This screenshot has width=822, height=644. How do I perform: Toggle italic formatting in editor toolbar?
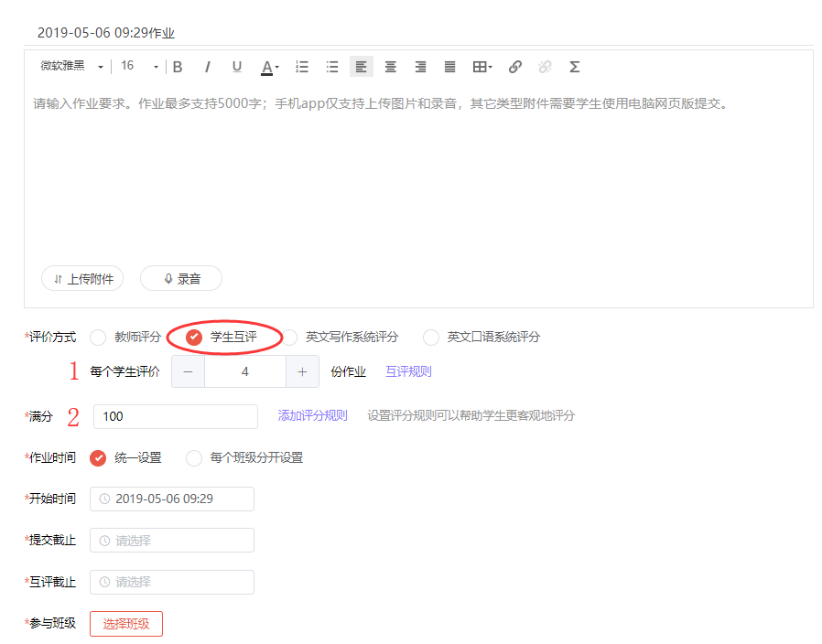(208, 67)
